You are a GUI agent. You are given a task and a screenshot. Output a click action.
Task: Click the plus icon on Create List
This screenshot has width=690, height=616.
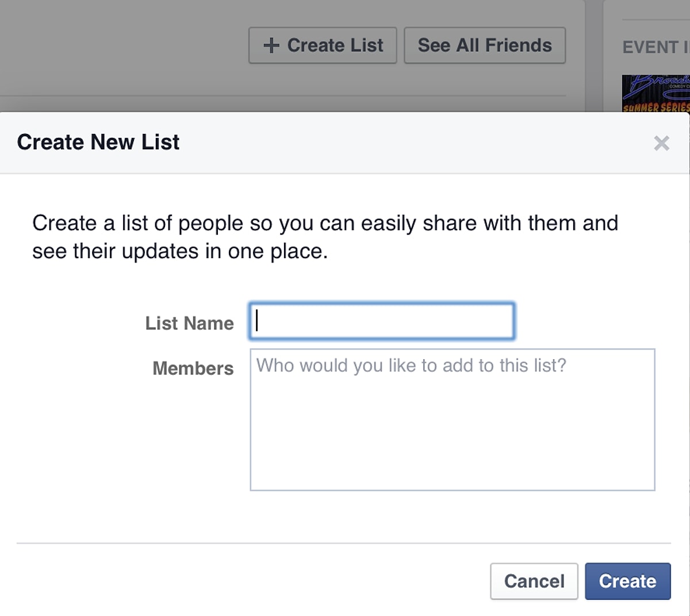click(x=271, y=45)
